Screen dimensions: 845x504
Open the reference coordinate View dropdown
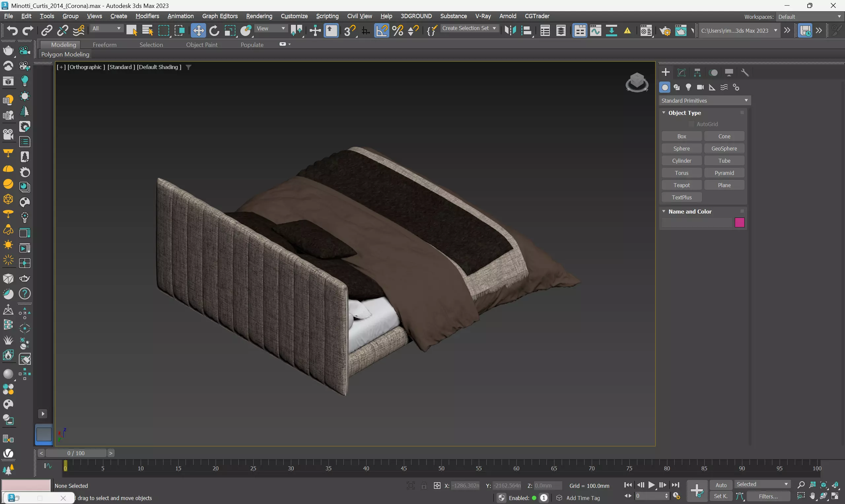(271, 28)
